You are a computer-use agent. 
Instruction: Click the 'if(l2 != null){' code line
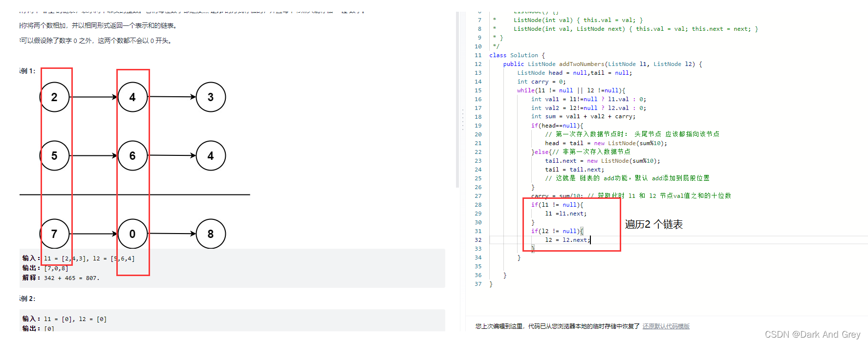pyautogui.click(x=557, y=231)
